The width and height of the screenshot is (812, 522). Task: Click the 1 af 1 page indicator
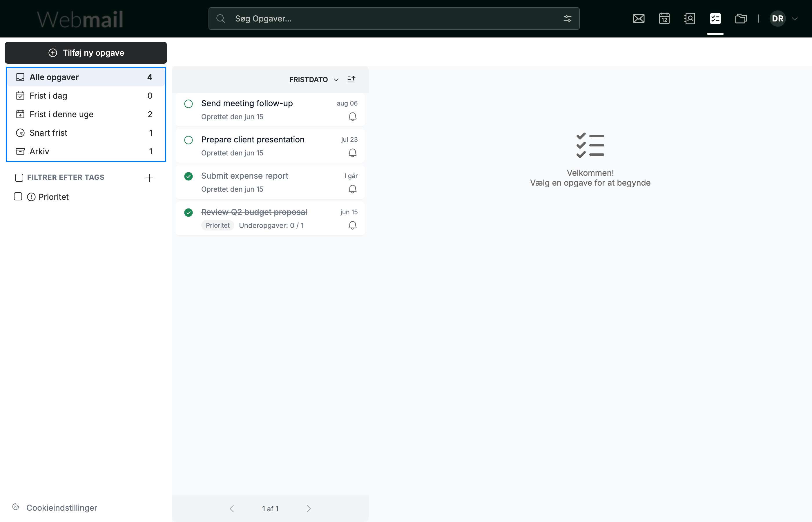point(270,509)
